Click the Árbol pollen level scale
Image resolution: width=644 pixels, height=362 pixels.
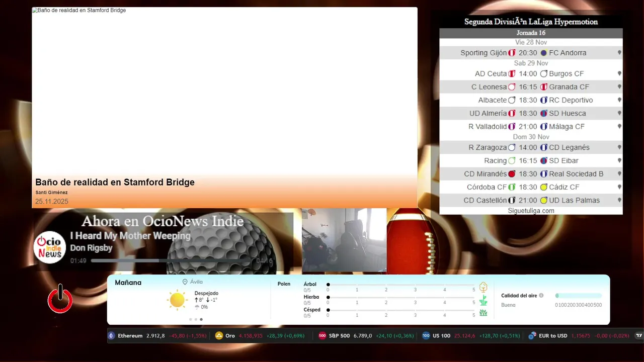tap(401, 287)
